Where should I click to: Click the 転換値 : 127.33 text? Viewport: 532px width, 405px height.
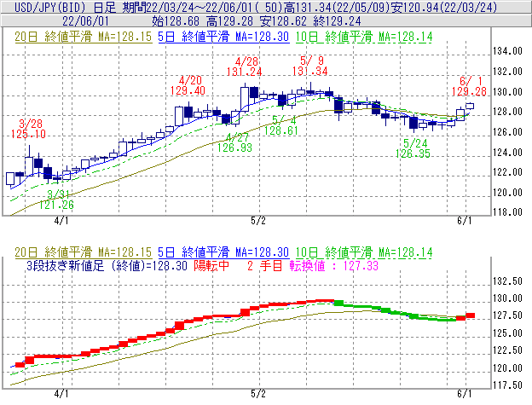click(334, 265)
